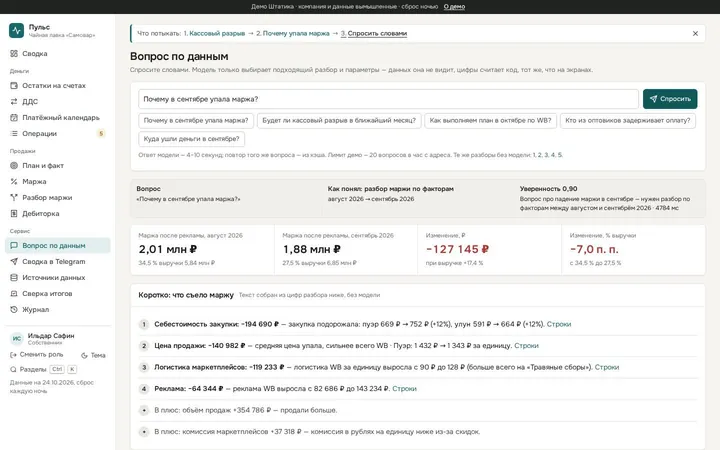
Task: Click Уверенность 0,90 text
Action: (548, 189)
